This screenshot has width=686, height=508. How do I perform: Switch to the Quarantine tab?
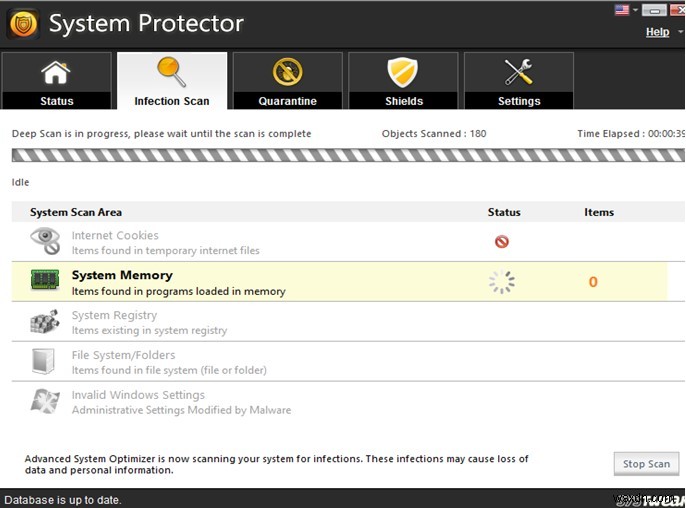click(288, 81)
